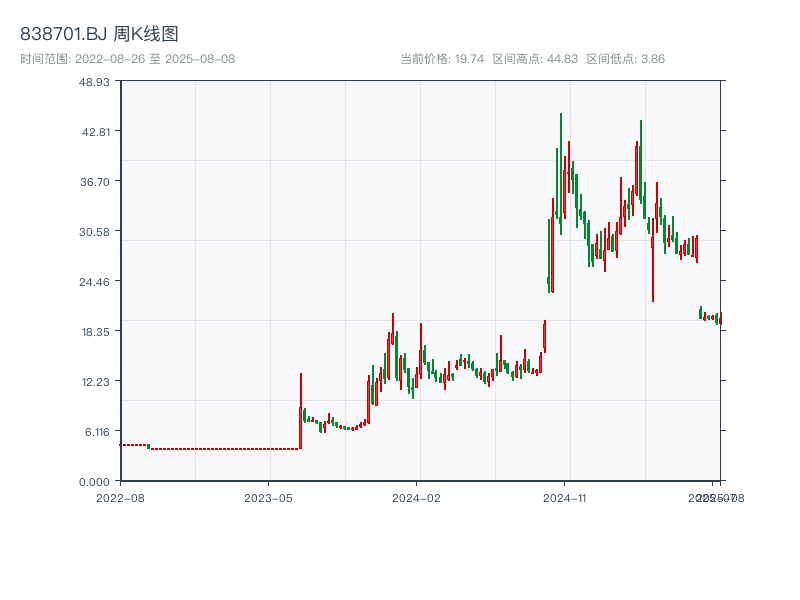
Task: Click the 区间高点: 44.83 label
Action: [x=535, y=59]
